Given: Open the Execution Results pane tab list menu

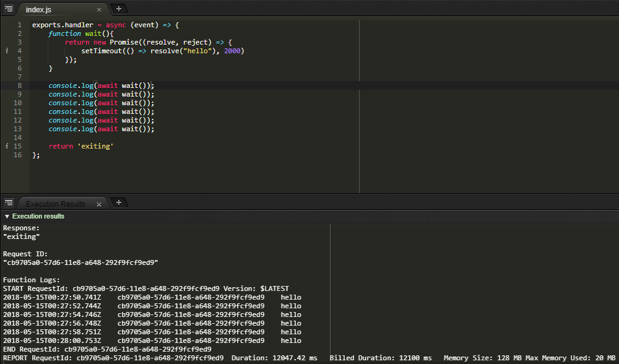Looking at the screenshot, I should pyautogui.click(x=9, y=202).
